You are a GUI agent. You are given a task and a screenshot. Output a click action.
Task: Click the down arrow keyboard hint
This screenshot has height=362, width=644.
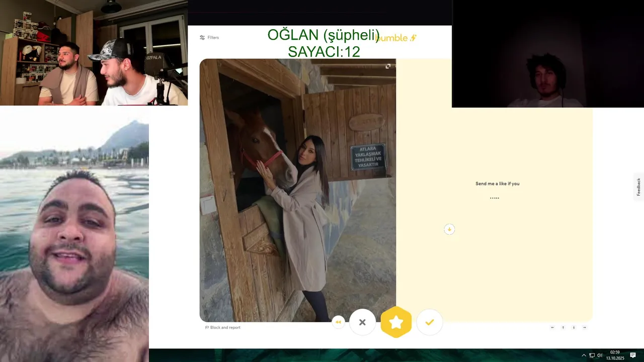coord(574,327)
